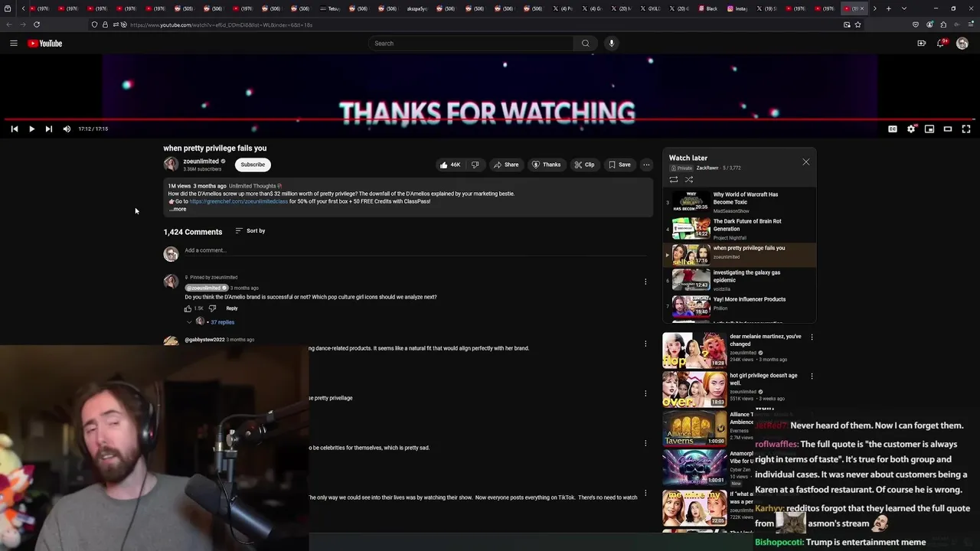Image resolution: width=980 pixels, height=551 pixels.
Task: Toggle theater mode on the player
Action: (x=948, y=129)
